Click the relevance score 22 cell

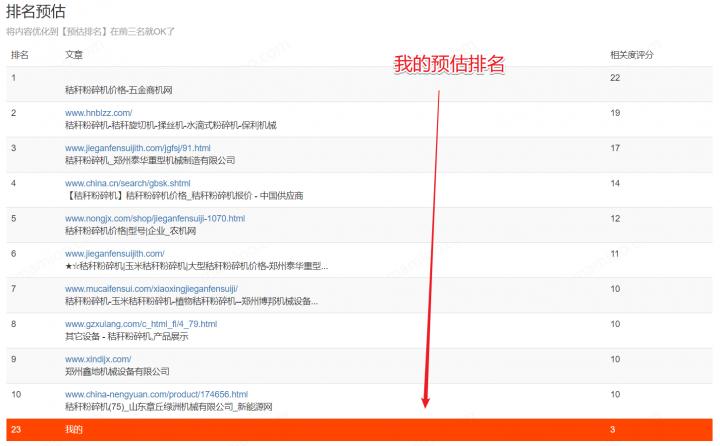615,78
